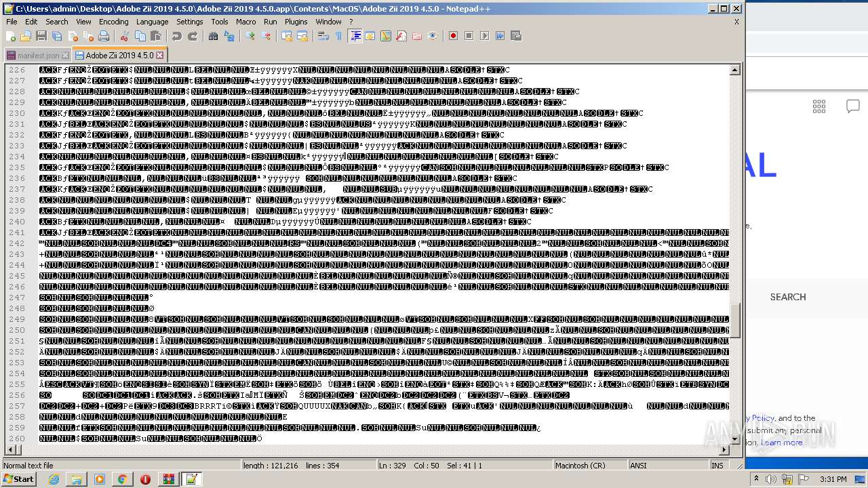Create a new document via toolbar
868x488 pixels.
(10, 36)
